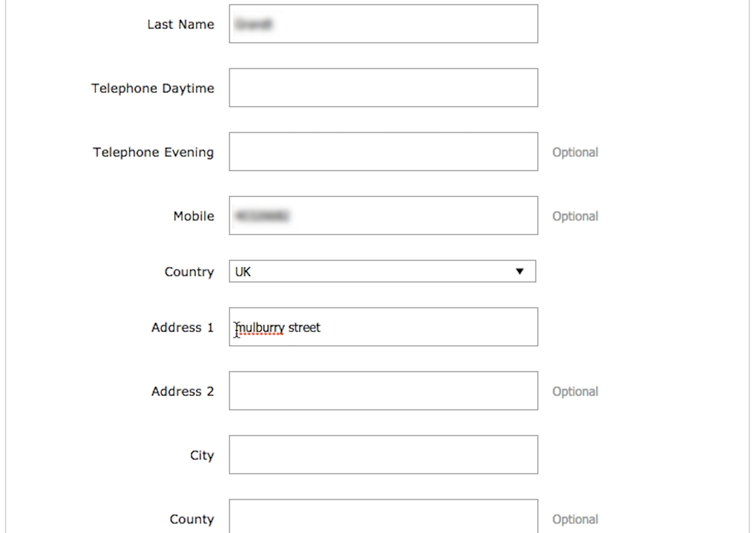Click the City text input
756x533 pixels.
(x=383, y=455)
